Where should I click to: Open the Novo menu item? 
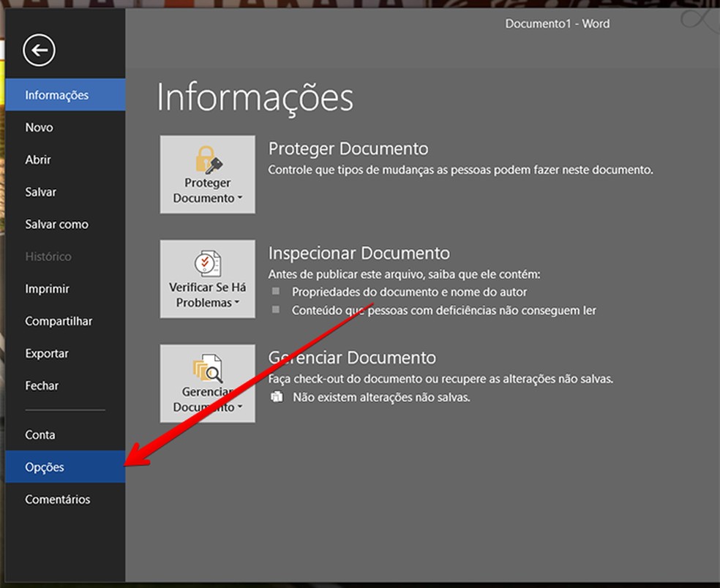click(x=40, y=127)
